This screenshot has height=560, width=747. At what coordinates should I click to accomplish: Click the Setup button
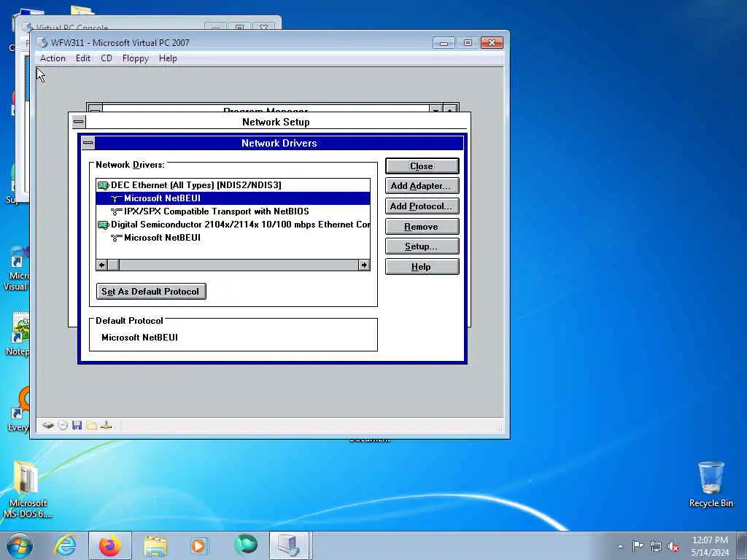pyautogui.click(x=422, y=246)
